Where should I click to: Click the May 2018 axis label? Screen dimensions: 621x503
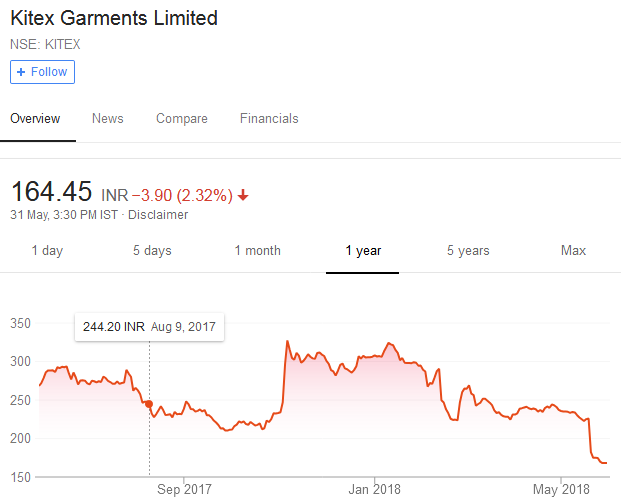(560, 489)
